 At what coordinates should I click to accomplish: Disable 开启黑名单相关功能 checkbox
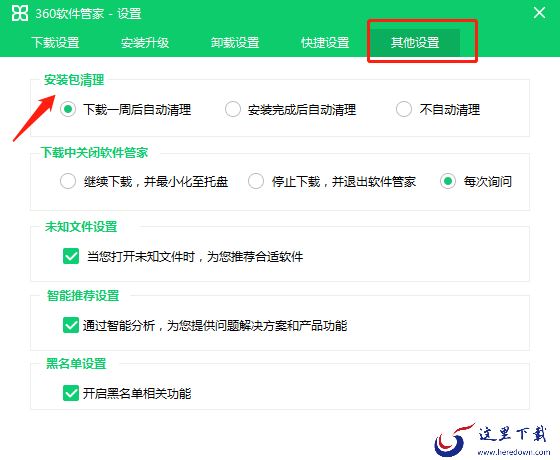click(x=71, y=393)
